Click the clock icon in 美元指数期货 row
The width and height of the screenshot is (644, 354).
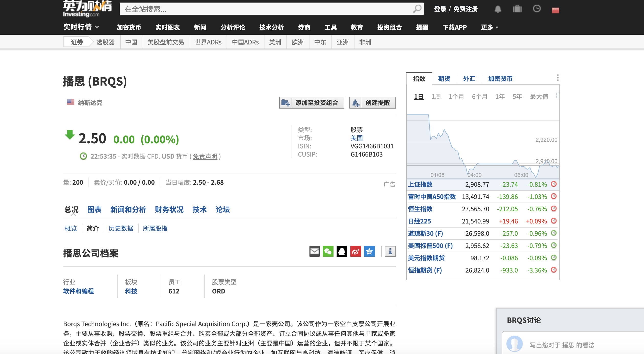click(554, 258)
